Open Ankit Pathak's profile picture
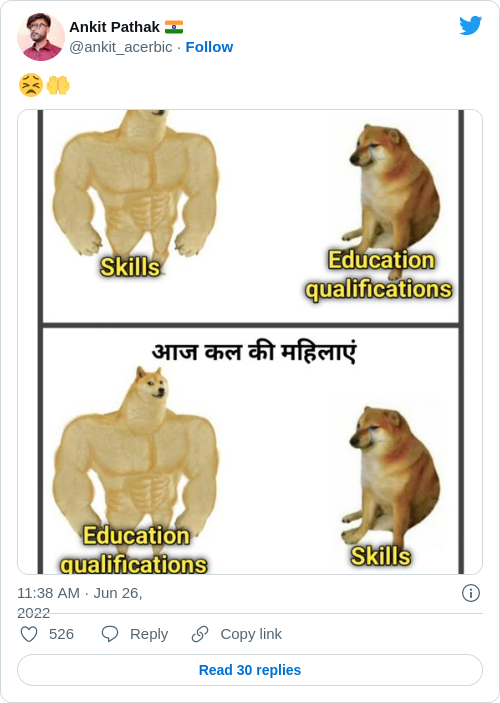The image size is (500, 703). [x=41, y=37]
